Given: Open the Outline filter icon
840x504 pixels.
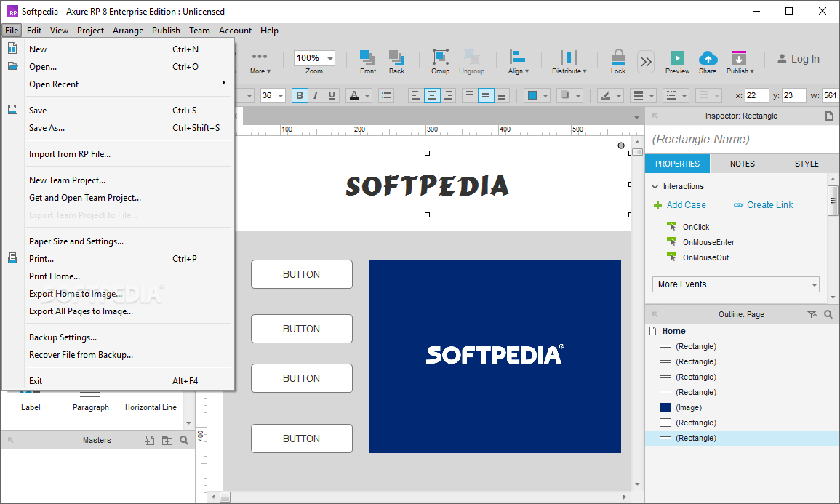Looking at the screenshot, I should (812, 314).
